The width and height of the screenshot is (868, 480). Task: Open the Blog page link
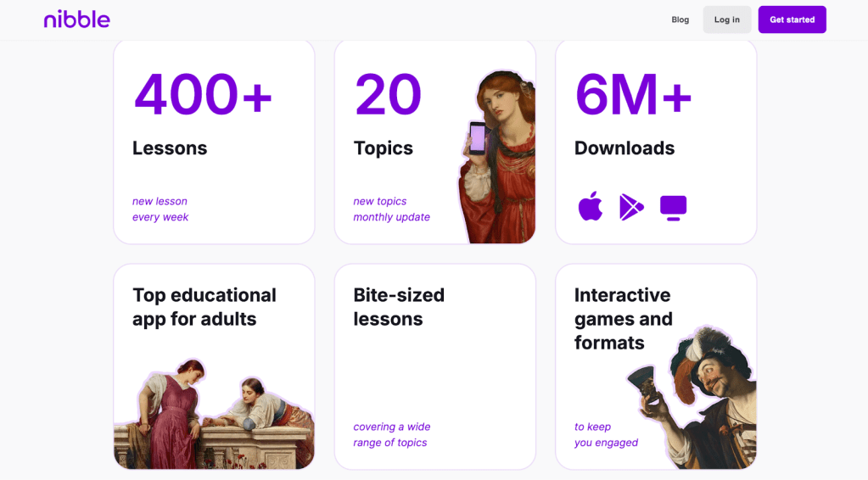[680, 20]
